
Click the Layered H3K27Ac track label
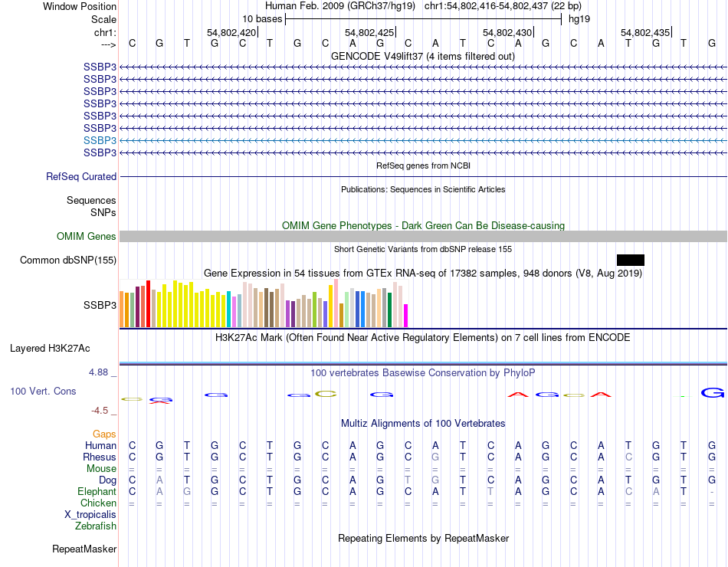(x=50, y=349)
